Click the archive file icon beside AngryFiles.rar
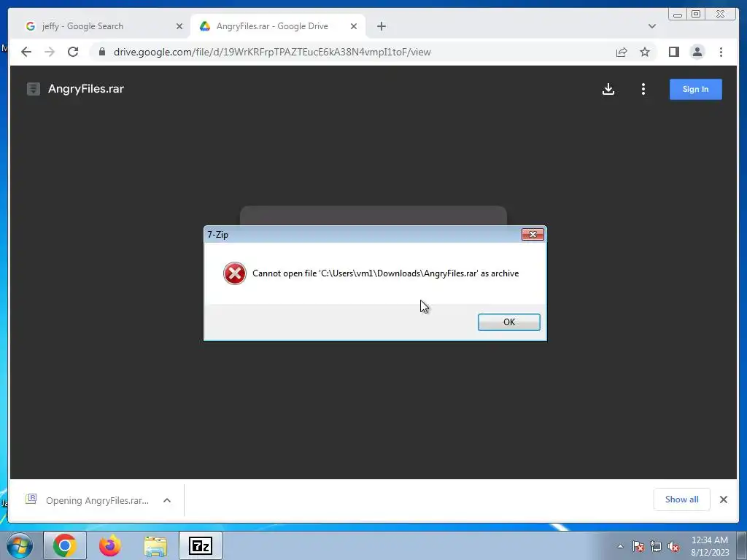 [34, 88]
